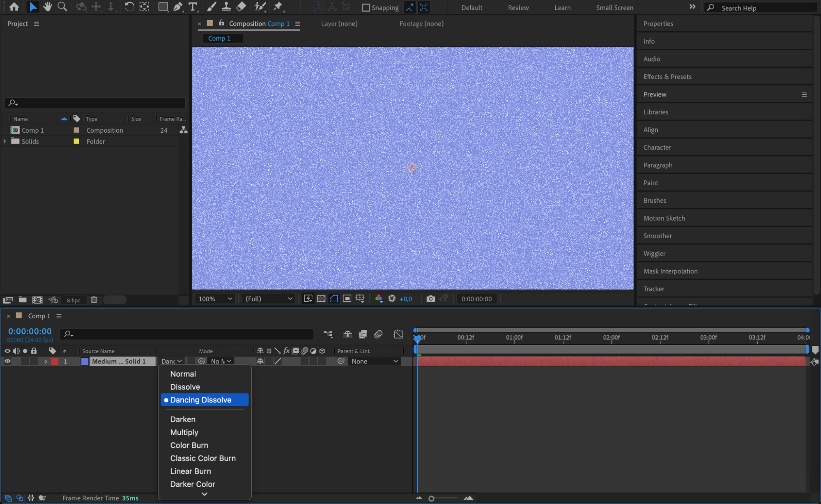The width and height of the screenshot is (821, 504).
Task: Expand the Solids folder
Action: [5, 141]
